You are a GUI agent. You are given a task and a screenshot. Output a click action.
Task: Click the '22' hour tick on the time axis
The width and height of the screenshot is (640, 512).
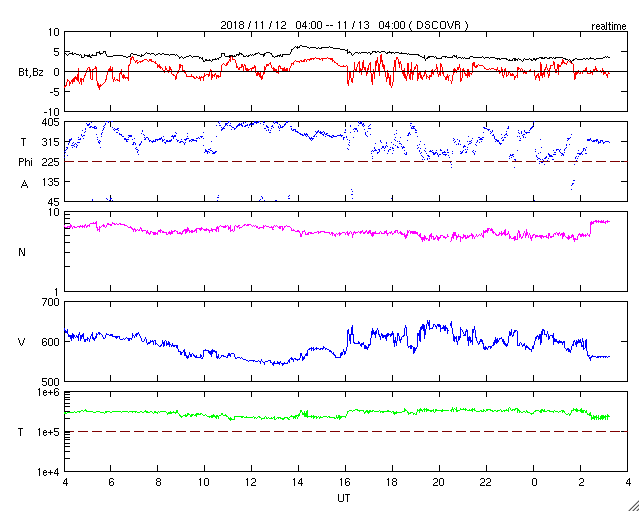(x=487, y=483)
